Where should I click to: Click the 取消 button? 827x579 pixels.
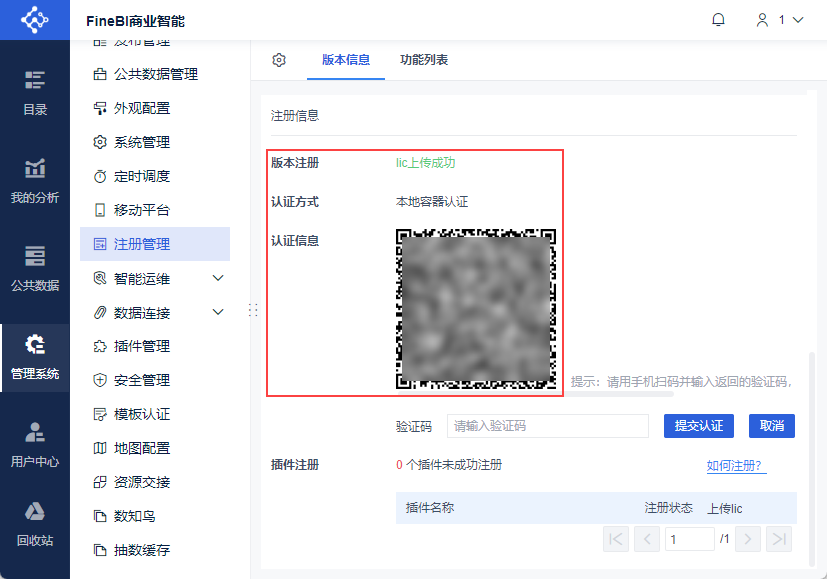pyautogui.click(x=772, y=426)
